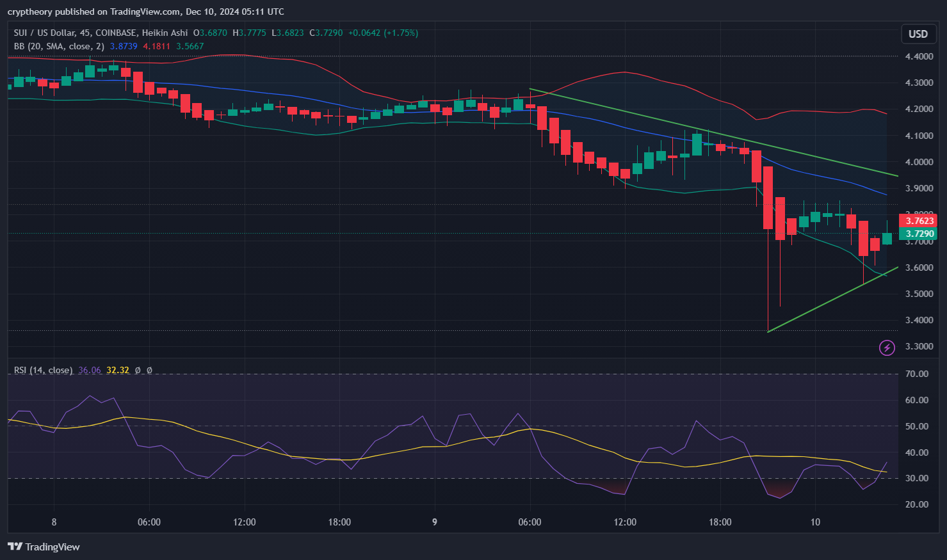Click the High value H3.7775
Image resolution: width=947 pixels, height=560 pixels.
pyautogui.click(x=249, y=33)
